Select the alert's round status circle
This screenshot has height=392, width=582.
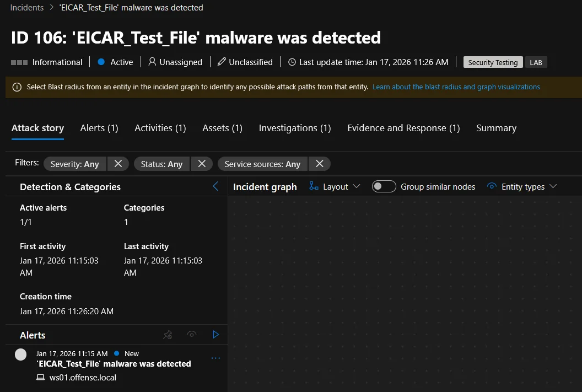click(x=21, y=355)
